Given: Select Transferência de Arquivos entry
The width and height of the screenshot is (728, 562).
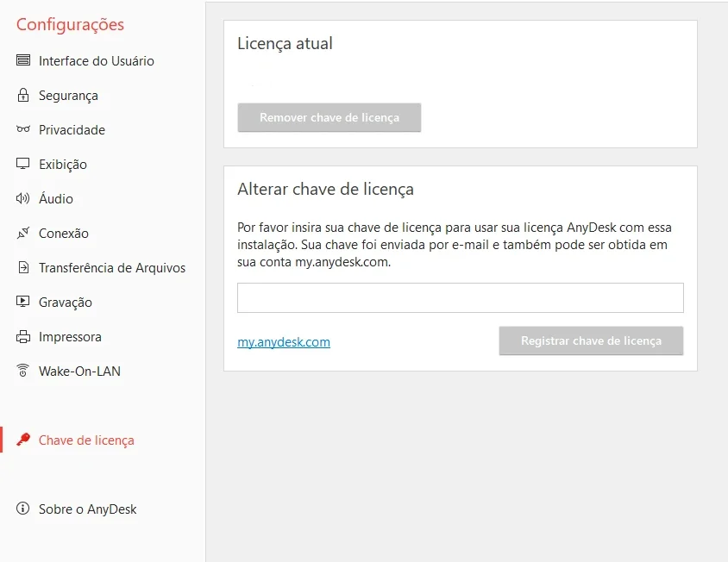Looking at the screenshot, I should click(112, 268).
